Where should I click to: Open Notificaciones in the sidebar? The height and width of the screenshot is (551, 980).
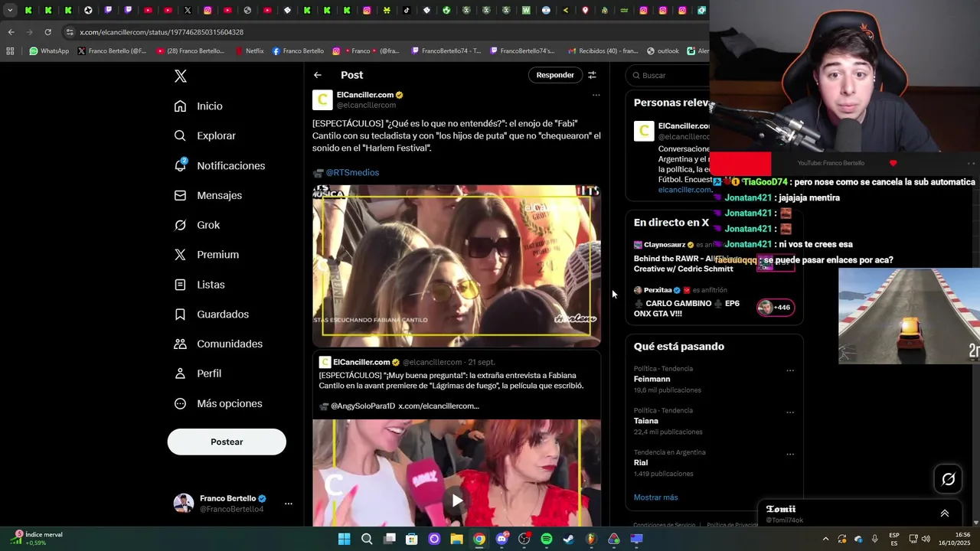[x=220, y=165]
